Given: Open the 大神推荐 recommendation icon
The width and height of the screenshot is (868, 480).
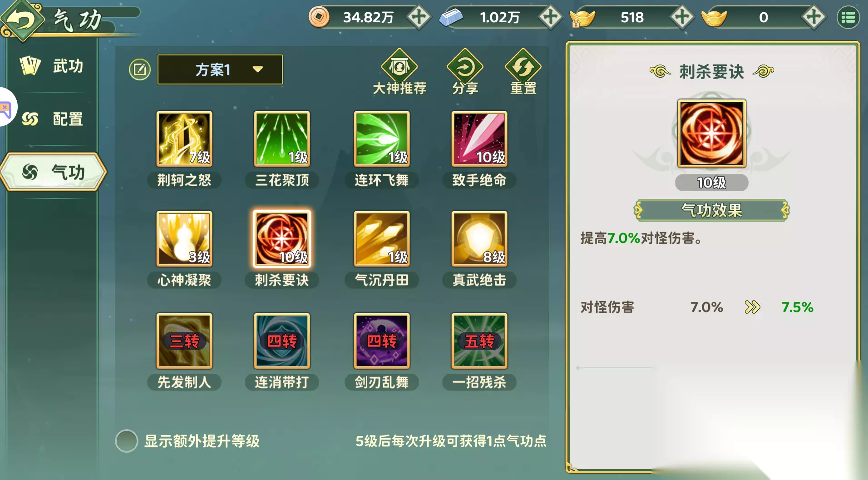Looking at the screenshot, I should (x=399, y=67).
